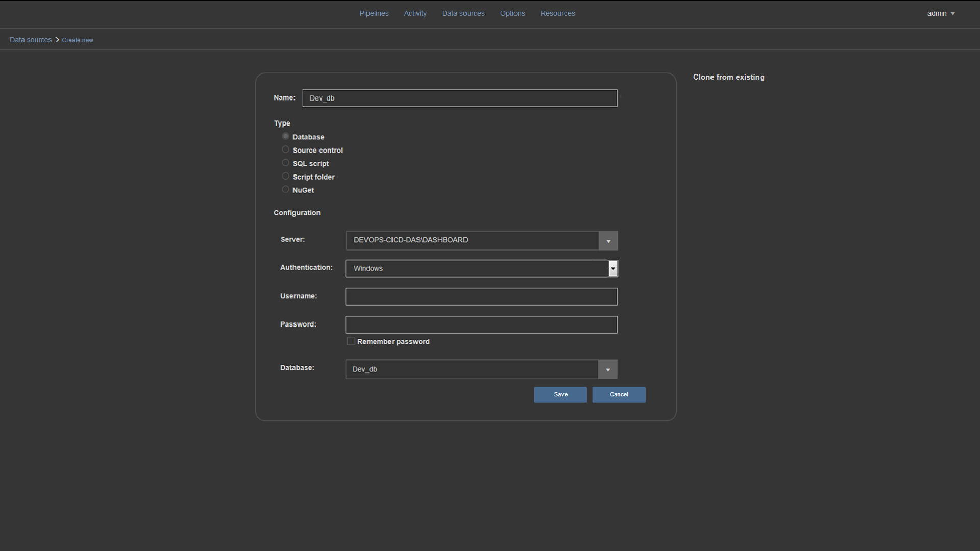Expand the Database dropdown arrow
The height and width of the screenshot is (551, 980).
[x=607, y=369]
